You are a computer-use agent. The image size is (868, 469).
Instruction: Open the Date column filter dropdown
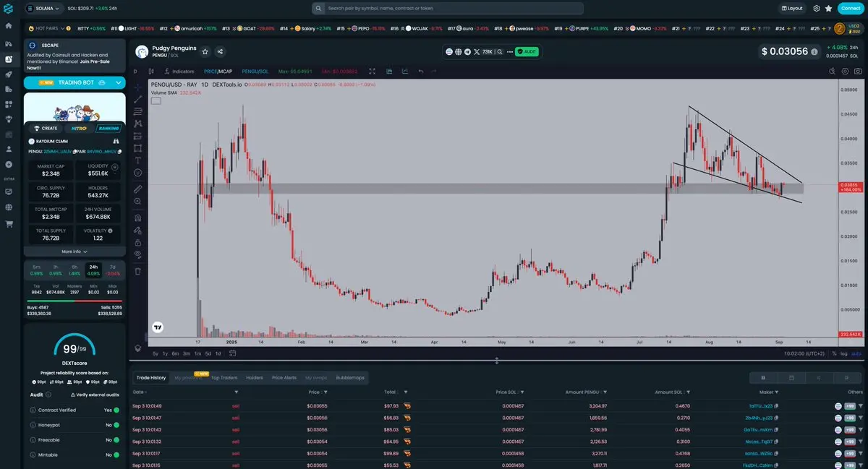point(236,392)
